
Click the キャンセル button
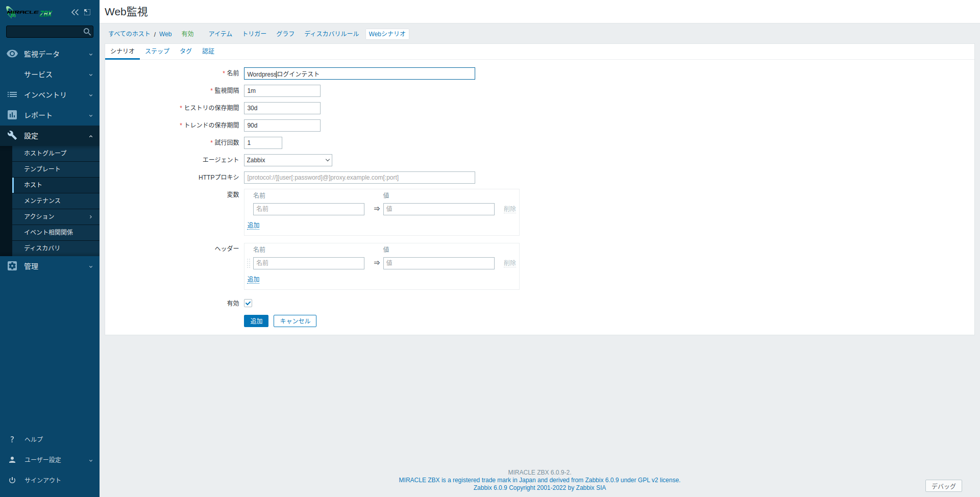click(x=295, y=321)
